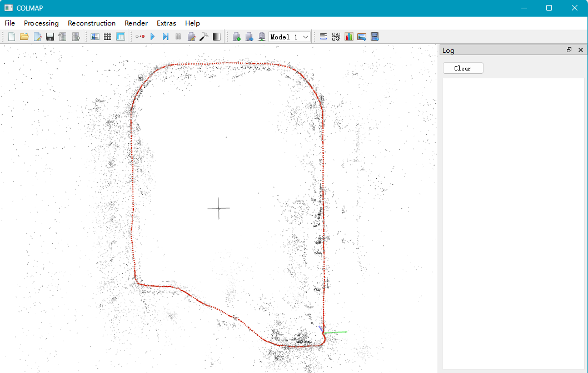Start reconstruction with the blue play icon
The image size is (588, 373).
(153, 37)
